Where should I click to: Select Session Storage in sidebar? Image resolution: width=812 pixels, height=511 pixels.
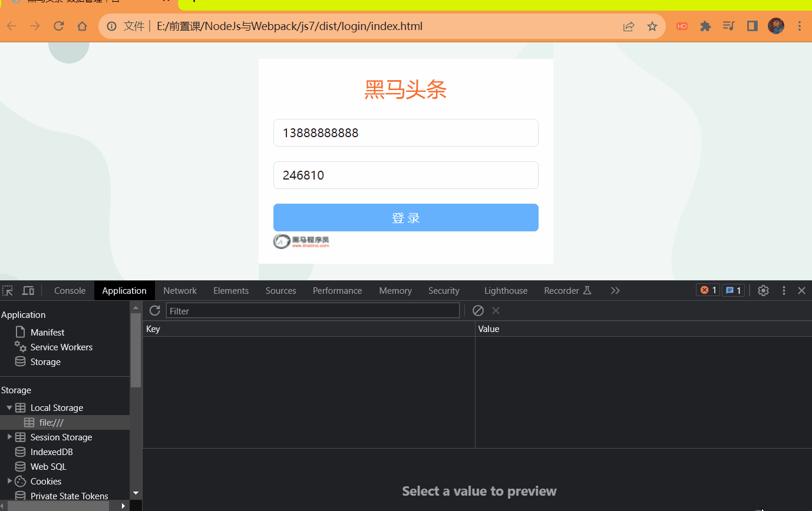coord(61,437)
